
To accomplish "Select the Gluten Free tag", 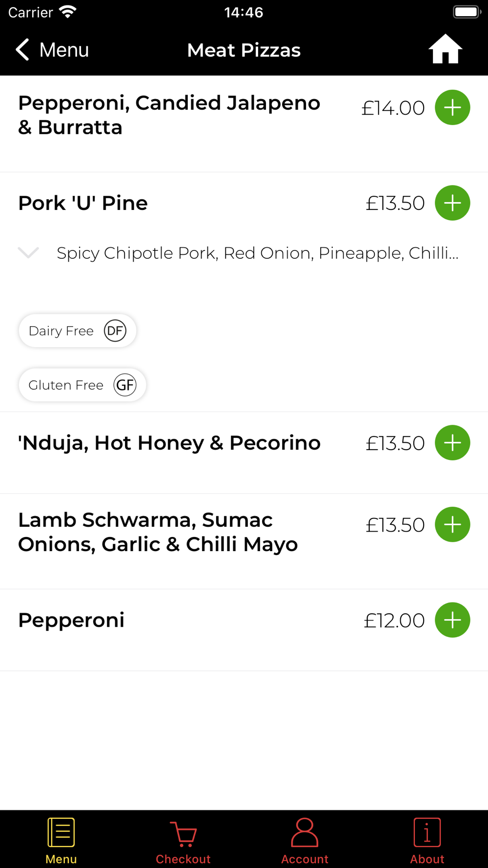I will (82, 385).
